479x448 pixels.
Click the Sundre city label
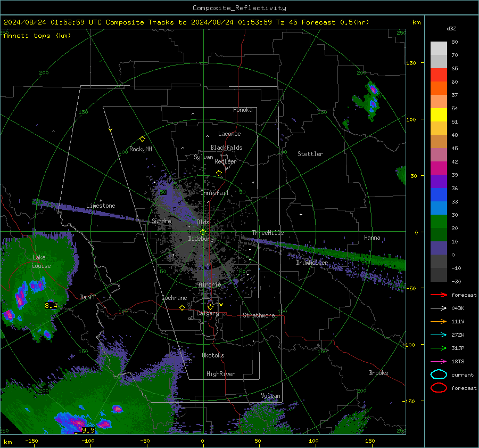pyautogui.click(x=162, y=221)
